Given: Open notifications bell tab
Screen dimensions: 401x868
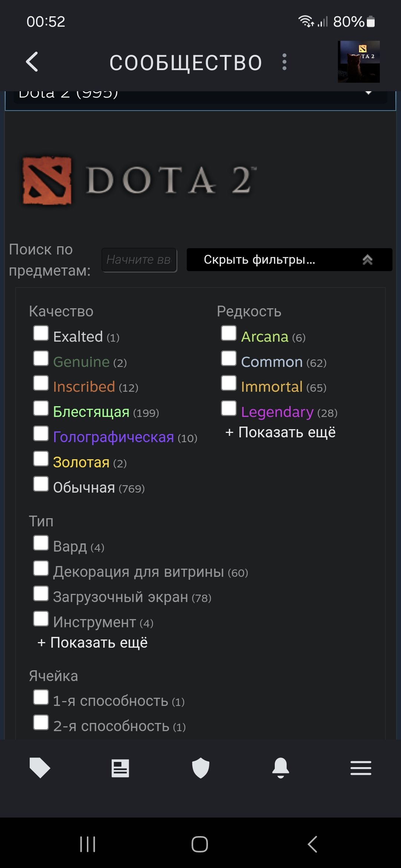Looking at the screenshot, I should point(281,768).
